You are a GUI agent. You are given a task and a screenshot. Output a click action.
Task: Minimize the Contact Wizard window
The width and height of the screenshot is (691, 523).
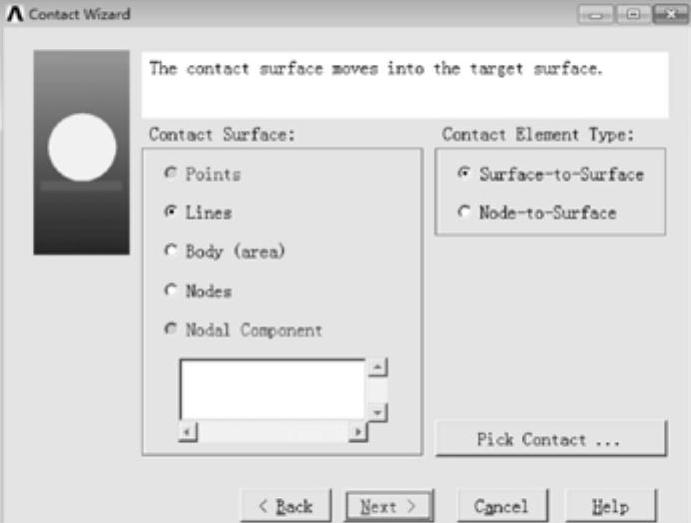[x=595, y=15]
